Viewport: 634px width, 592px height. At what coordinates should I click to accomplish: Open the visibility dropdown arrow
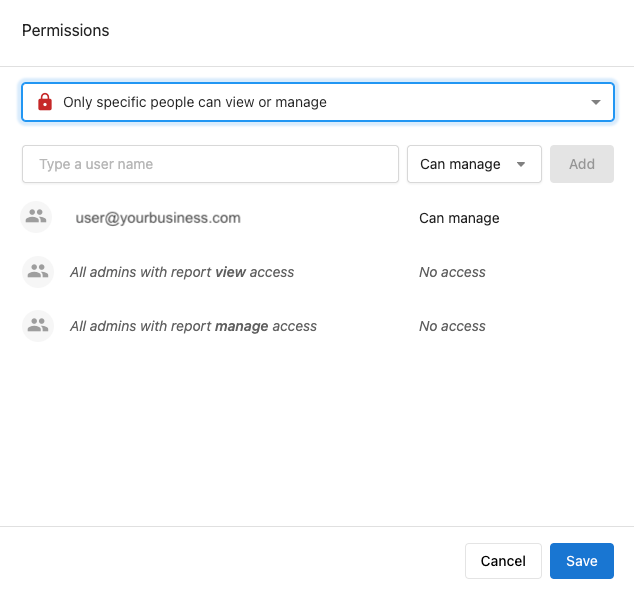pyautogui.click(x=596, y=102)
